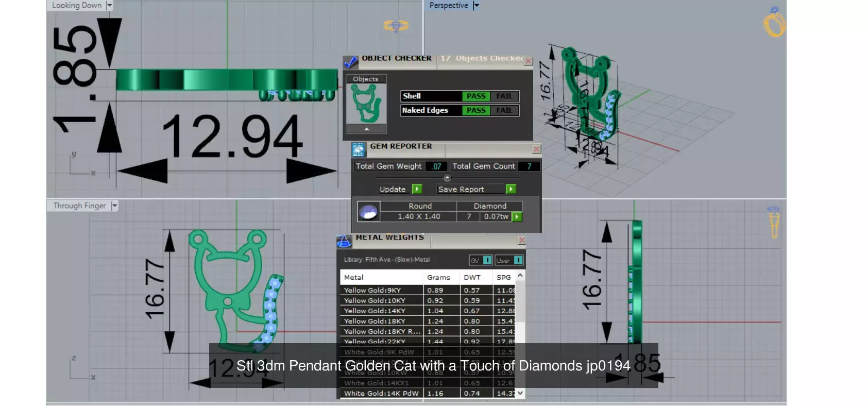Select PASS for Naked Edges check
Viewport: 868px width, 406px height.
pyautogui.click(x=476, y=110)
